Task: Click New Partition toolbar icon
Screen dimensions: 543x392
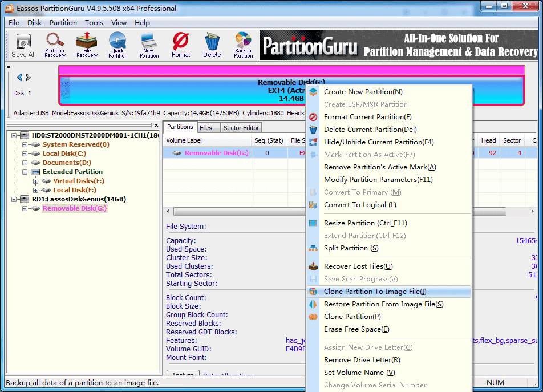Action: point(149,46)
